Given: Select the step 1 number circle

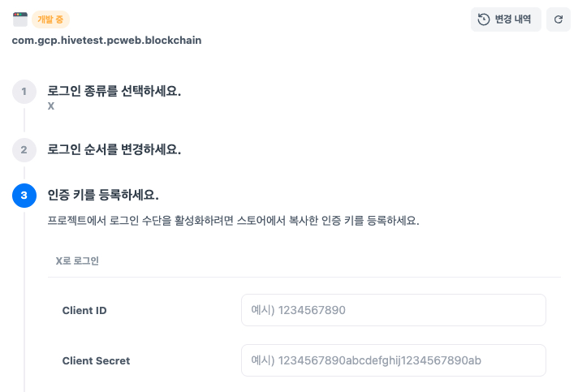Looking at the screenshot, I should (24, 91).
